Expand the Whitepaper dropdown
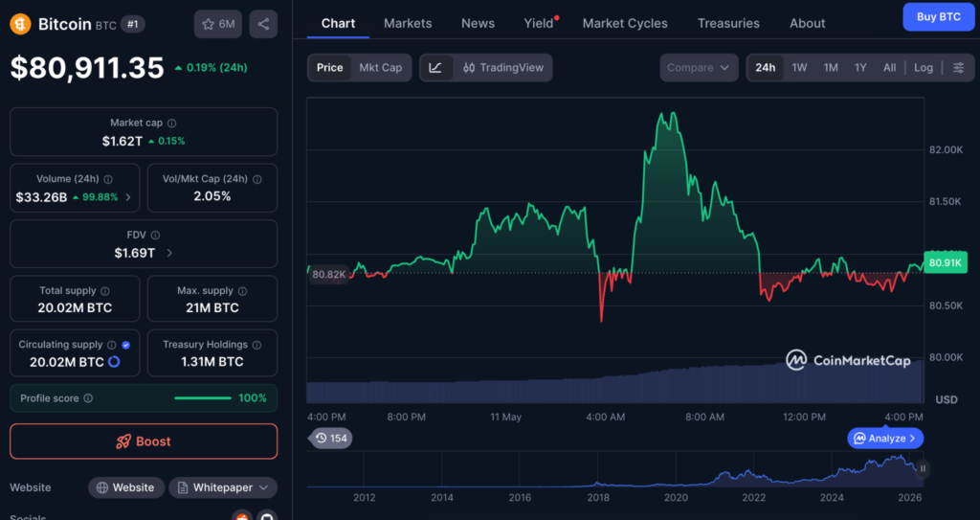 (x=223, y=487)
